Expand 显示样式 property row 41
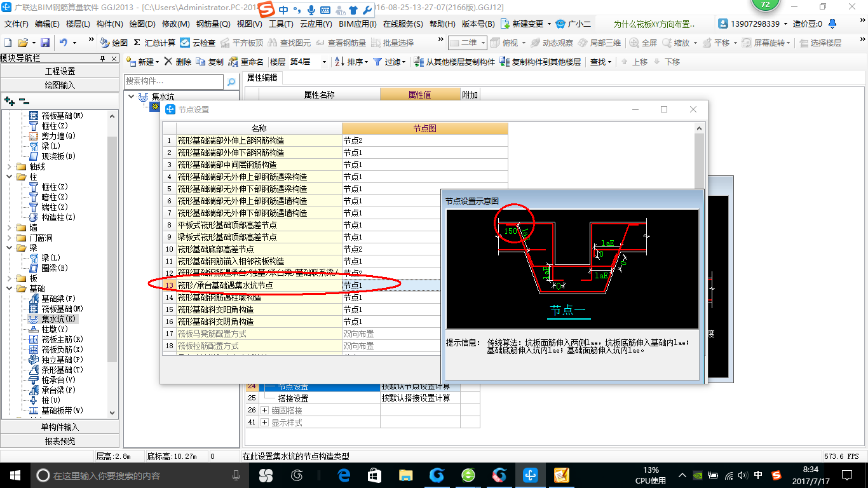The height and width of the screenshot is (488, 868). click(265, 423)
